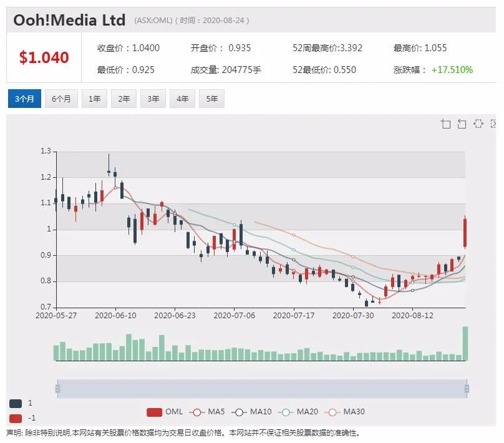Select the 3个月 time range tab
Image resolution: width=504 pixels, height=443 pixels.
coord(24,99)
